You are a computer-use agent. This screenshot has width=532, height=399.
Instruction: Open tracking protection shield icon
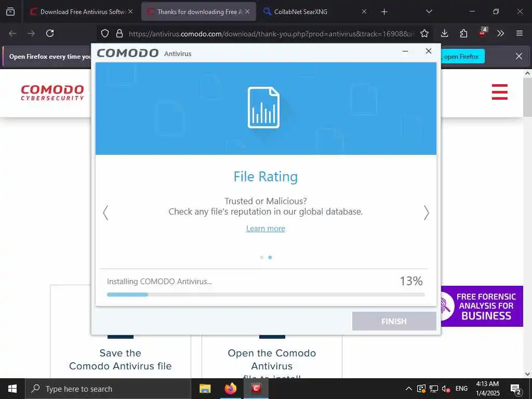point(105,33)
